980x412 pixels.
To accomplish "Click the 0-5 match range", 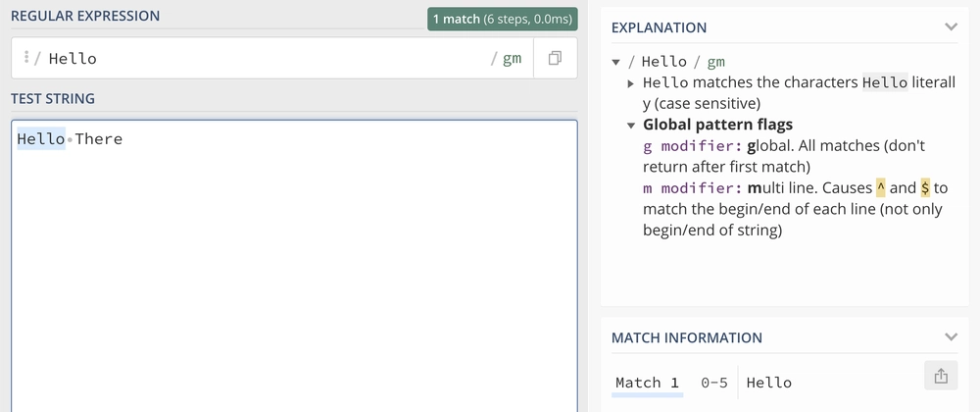I will [712, 383].
